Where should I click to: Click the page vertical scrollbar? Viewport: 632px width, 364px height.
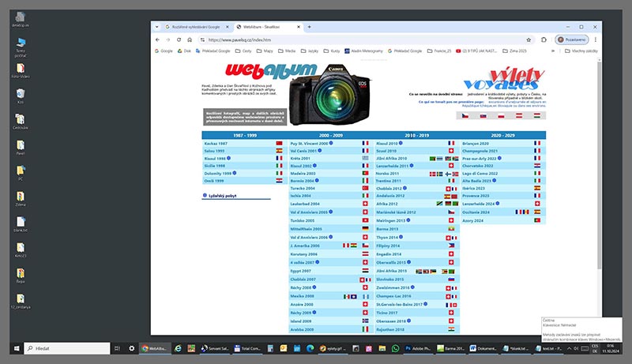[x=598, y=197]
